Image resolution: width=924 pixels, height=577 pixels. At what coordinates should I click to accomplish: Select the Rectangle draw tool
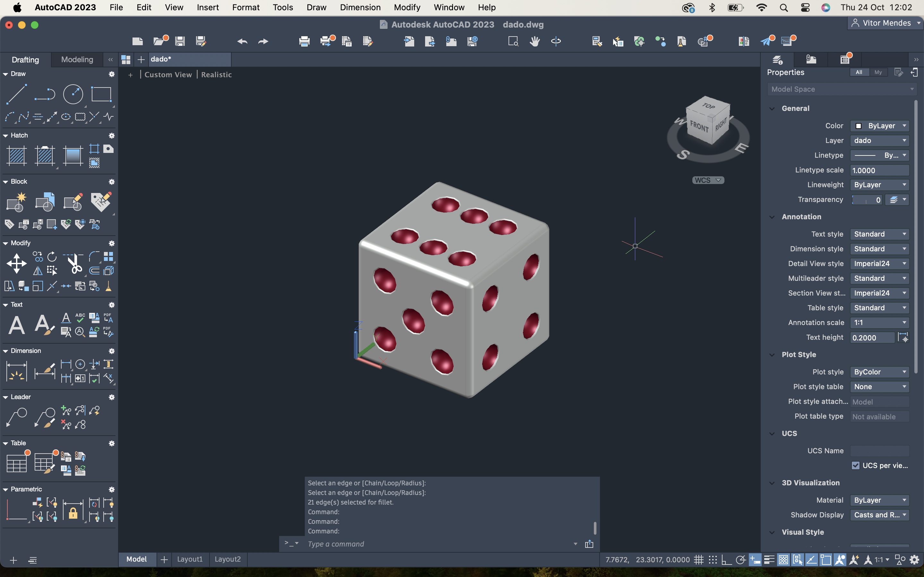tap(101, 94)
